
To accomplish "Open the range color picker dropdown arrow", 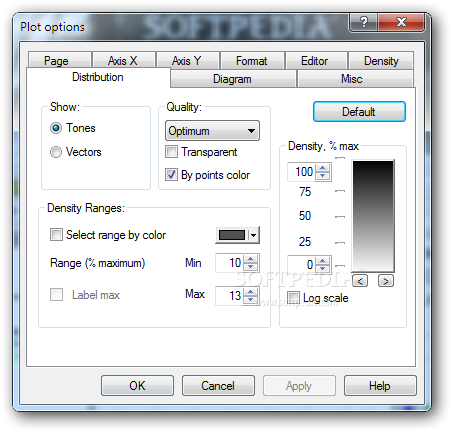I will (x=254, y=235).
